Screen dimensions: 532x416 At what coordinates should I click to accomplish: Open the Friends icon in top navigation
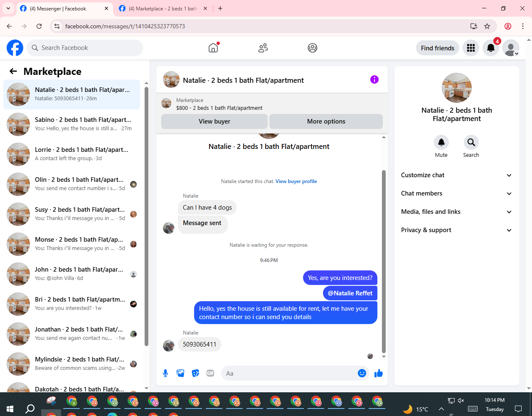[263, 48]
